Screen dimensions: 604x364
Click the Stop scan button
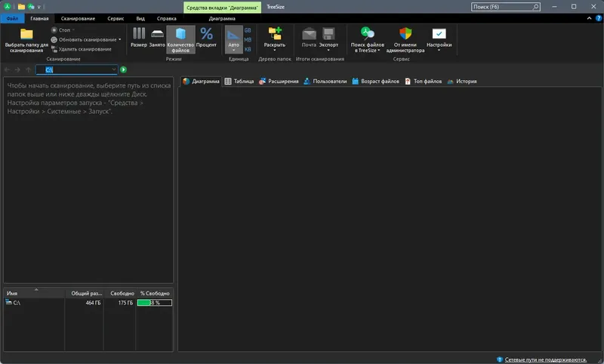coord(63,30)
